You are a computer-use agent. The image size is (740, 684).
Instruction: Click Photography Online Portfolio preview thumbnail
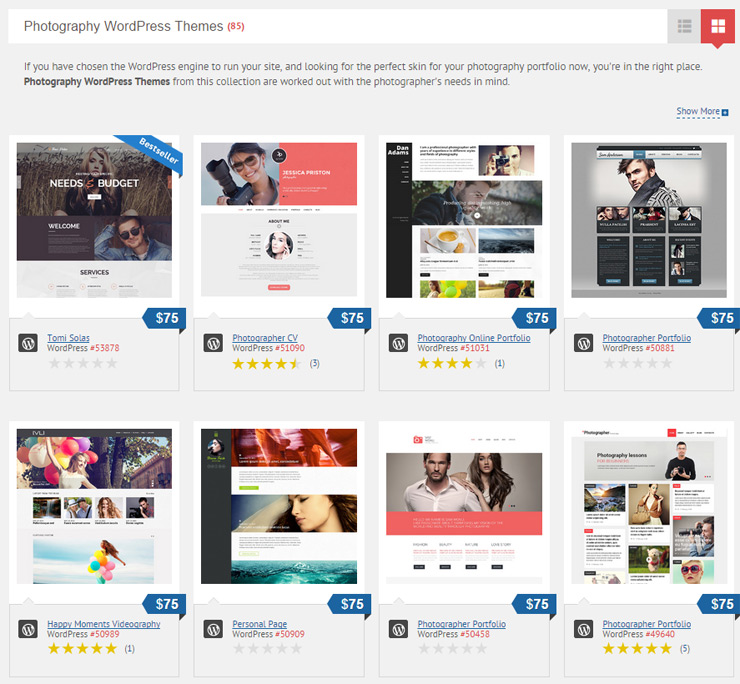pyautogui.click(x=464, y=220)
